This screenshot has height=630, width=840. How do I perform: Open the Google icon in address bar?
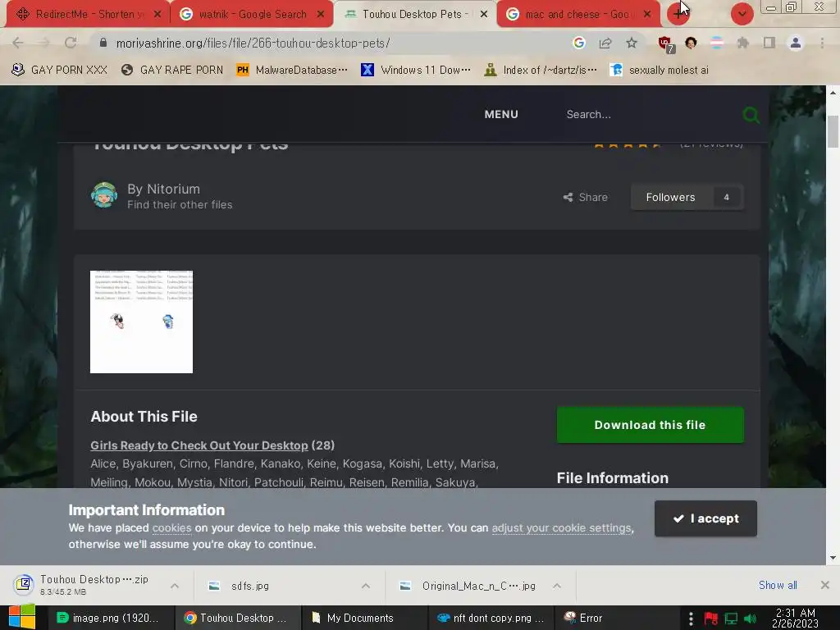click(578, 43)
